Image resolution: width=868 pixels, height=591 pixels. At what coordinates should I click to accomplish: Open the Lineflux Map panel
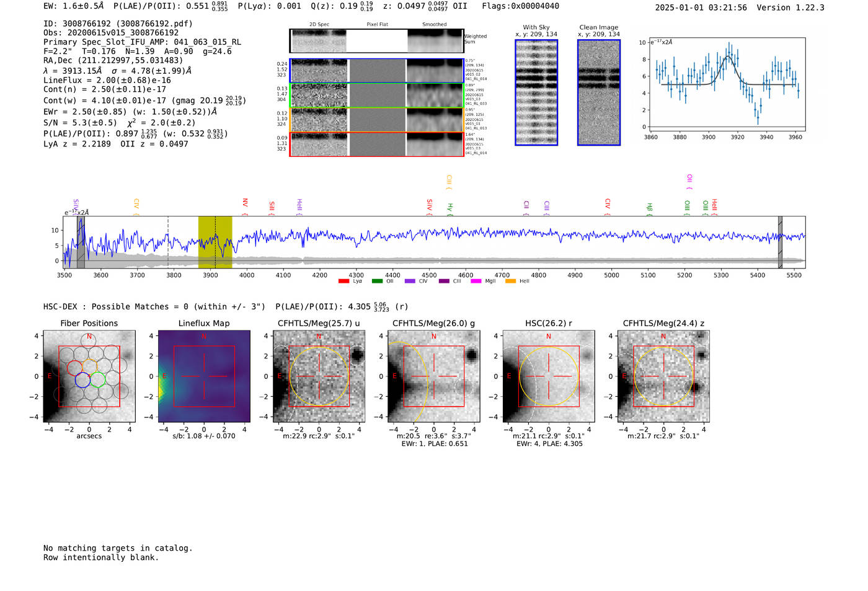[204, 376]
